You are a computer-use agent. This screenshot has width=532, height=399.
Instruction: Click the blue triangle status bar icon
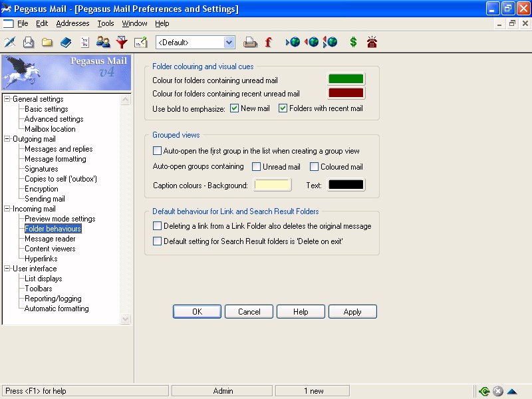[512, 391]
